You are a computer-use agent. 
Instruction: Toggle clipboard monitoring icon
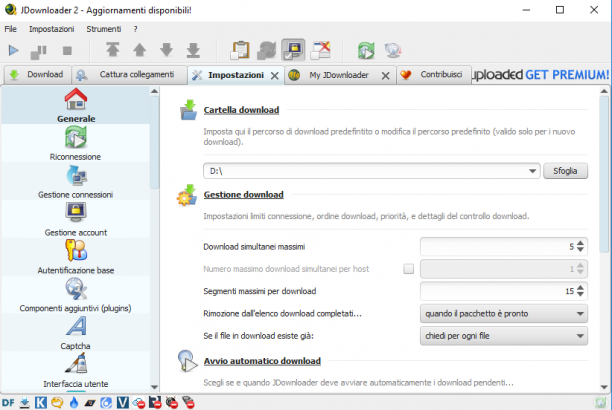click(240, 50)
